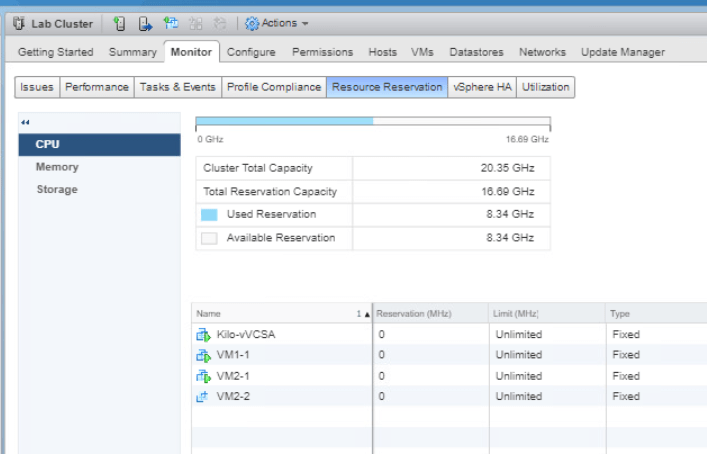707x454 pixels.
Task: Click the Move Hosts into Cluster icon
Action: point(145,23)
